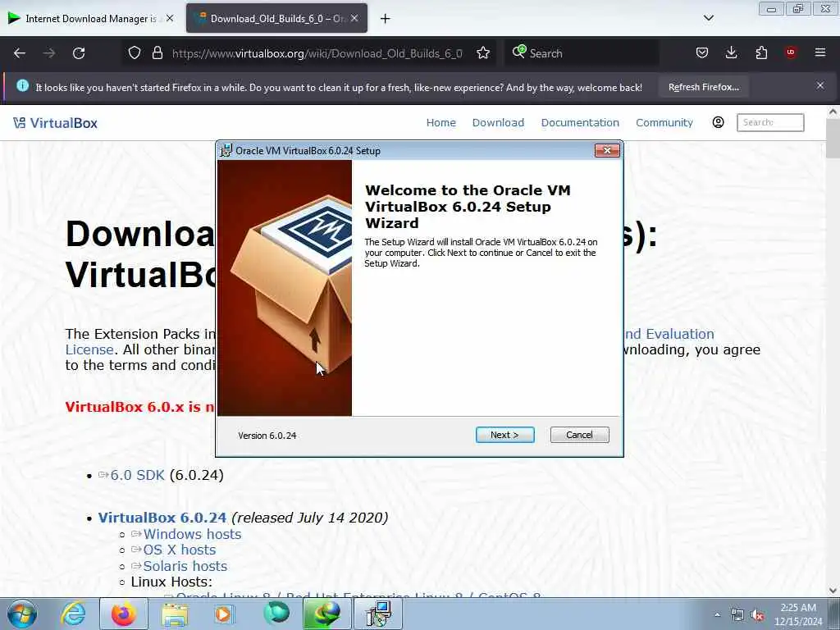This screenshot has height=630, width=840.
Task: Open the Community nav link
Action: coord(664,123)
